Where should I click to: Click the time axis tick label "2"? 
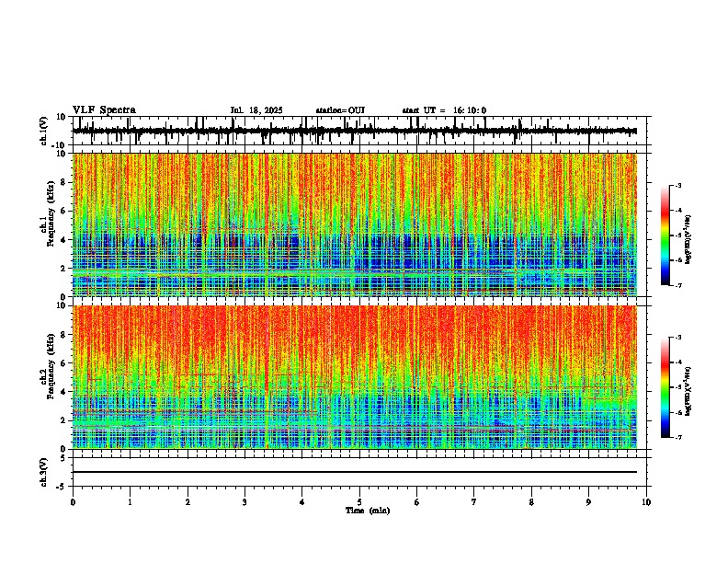[x=188, y=502]
